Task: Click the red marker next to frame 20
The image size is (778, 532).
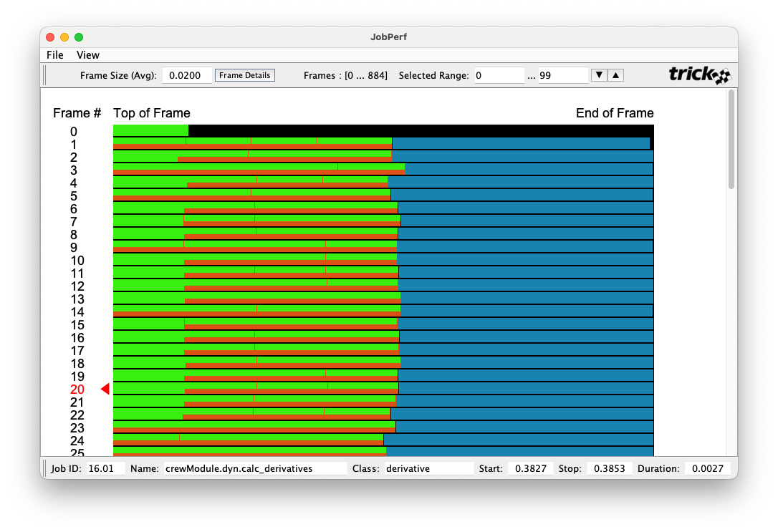Action: [x=105, y=390]
